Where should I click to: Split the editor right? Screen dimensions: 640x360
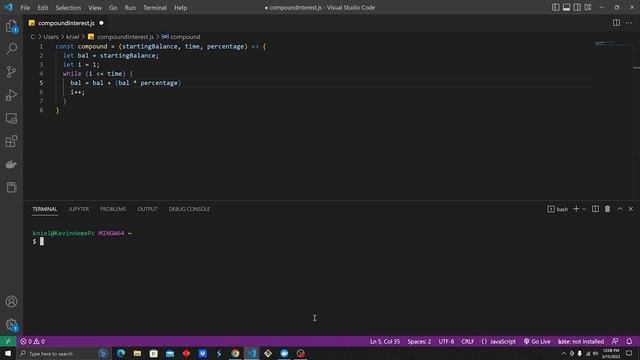pos(616,23)
